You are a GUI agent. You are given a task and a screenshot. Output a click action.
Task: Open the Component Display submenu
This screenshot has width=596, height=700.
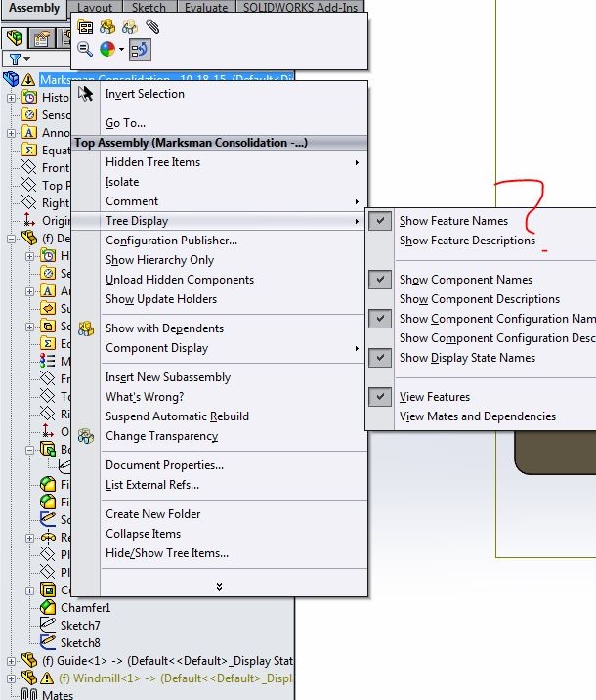pos(220,348)
